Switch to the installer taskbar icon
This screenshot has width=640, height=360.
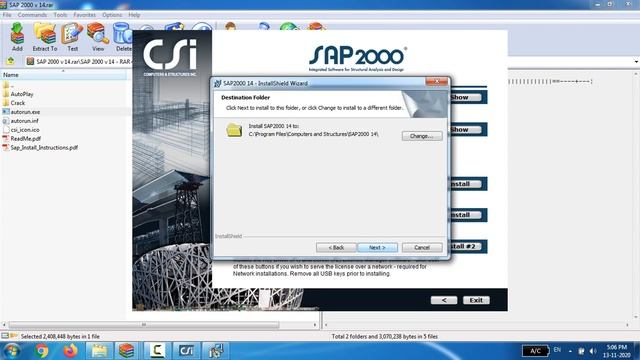215,351
